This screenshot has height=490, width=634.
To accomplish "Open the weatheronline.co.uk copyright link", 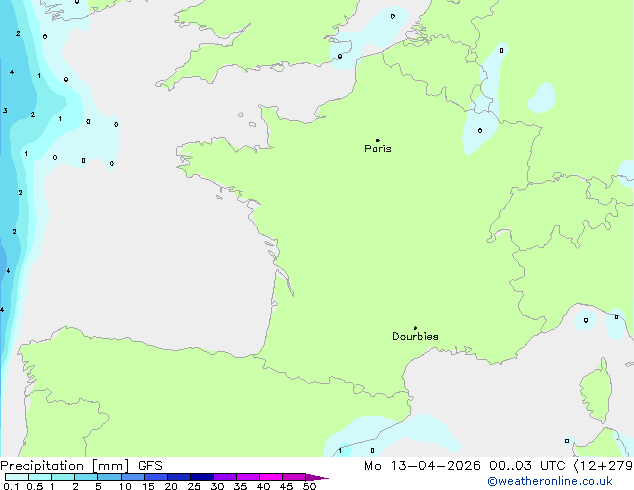I will [550, 481].
